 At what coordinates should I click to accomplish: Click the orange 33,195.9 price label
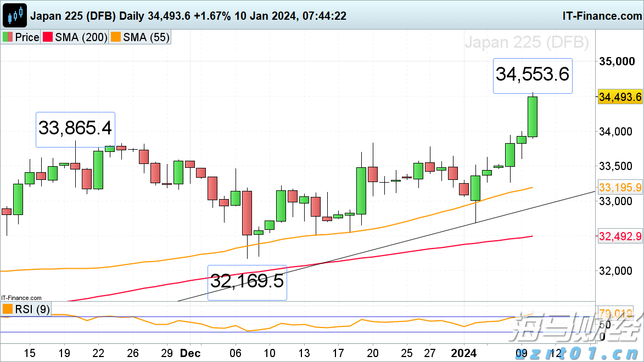[x=621, y=188]
